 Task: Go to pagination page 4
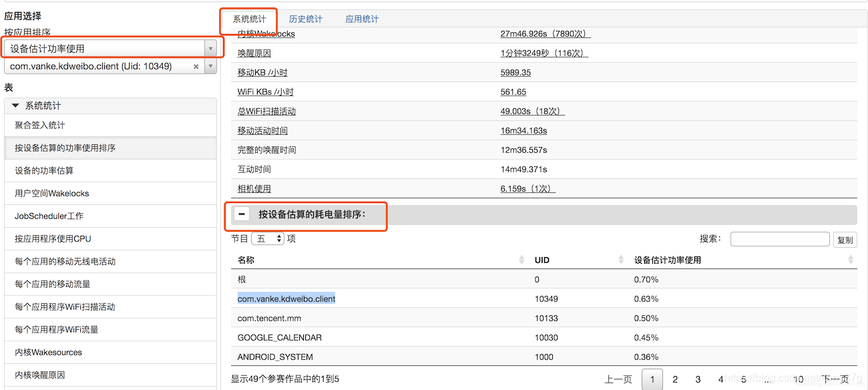[720, 379]
